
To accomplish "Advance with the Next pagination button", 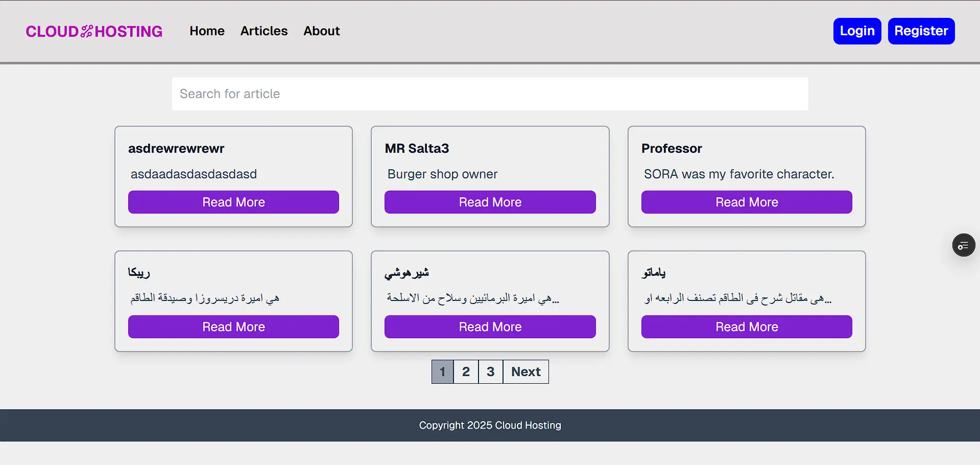I will (525, 372).
